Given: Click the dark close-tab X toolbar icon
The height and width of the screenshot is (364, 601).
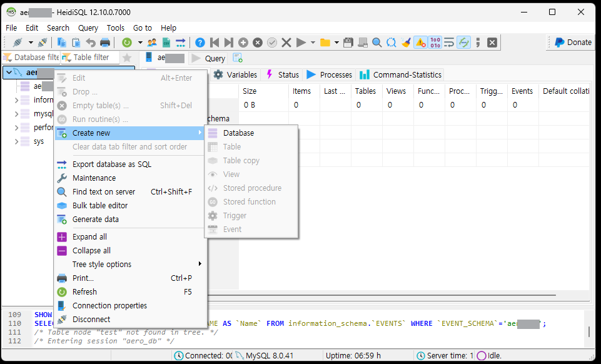Looking at the screenshot, I should pyautogui.click(x=492, y=43).
